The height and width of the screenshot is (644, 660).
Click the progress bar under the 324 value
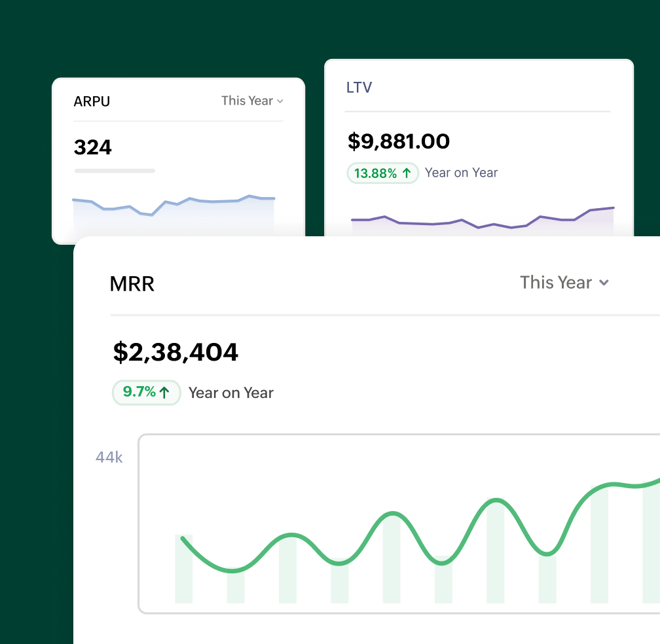115,171
